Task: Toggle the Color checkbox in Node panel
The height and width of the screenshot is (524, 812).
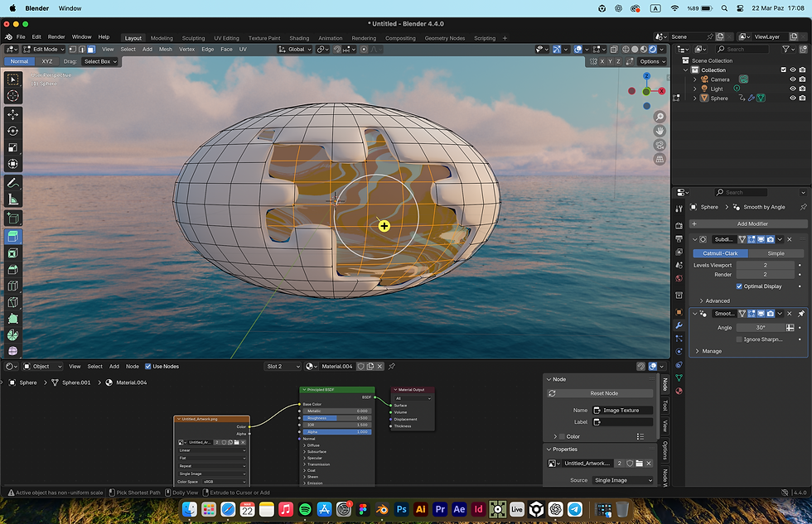Action: 562,436
